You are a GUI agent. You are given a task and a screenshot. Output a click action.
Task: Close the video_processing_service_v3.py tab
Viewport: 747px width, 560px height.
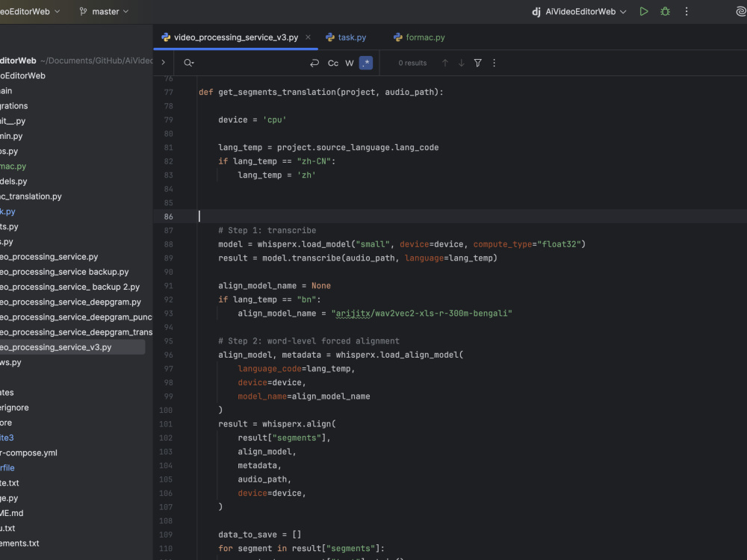click(x=308, y=37)
